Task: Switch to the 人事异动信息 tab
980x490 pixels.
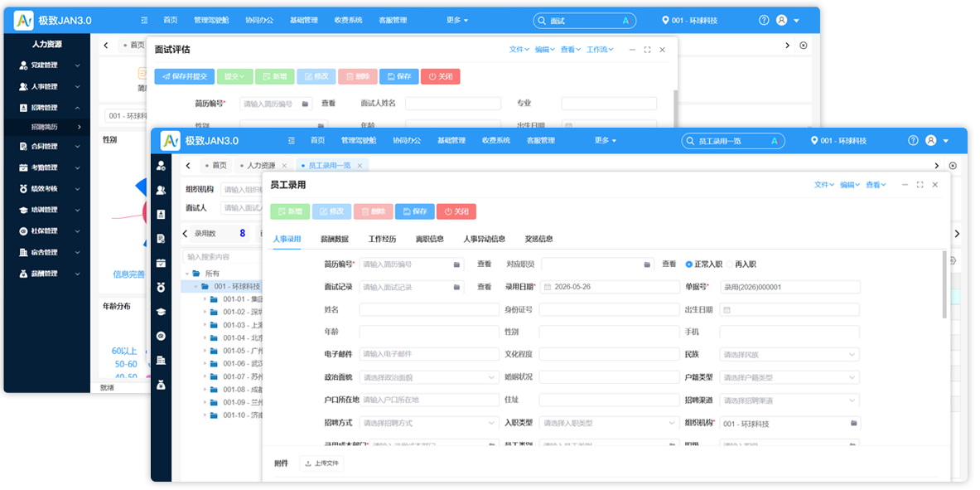Action: [x=485, y=239]
